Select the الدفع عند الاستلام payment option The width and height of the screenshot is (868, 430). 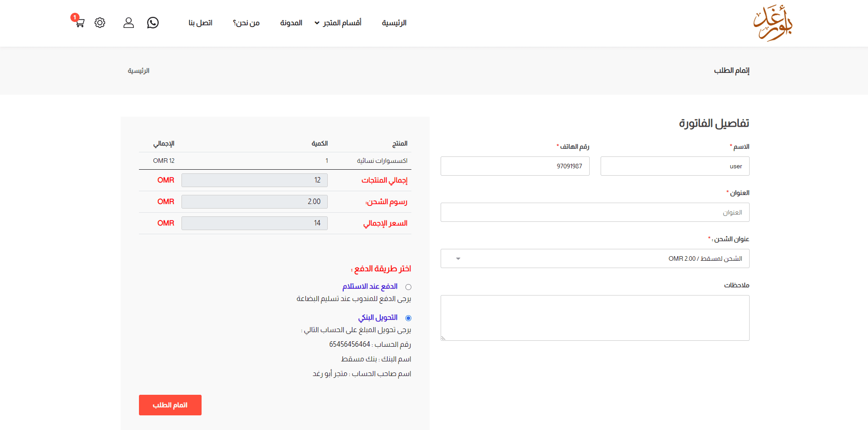coord(408,287)
